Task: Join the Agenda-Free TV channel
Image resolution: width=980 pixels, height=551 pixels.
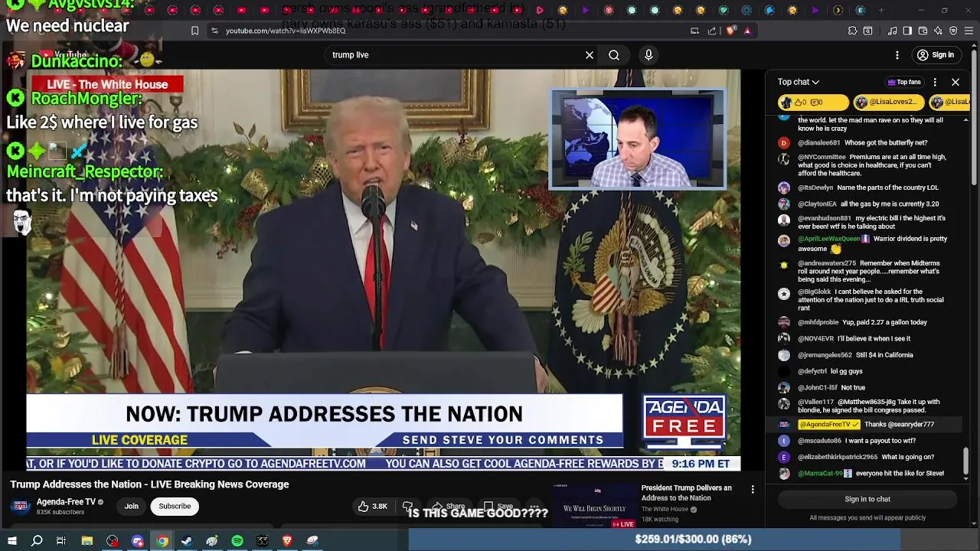Action: click(x=132, y=506)
